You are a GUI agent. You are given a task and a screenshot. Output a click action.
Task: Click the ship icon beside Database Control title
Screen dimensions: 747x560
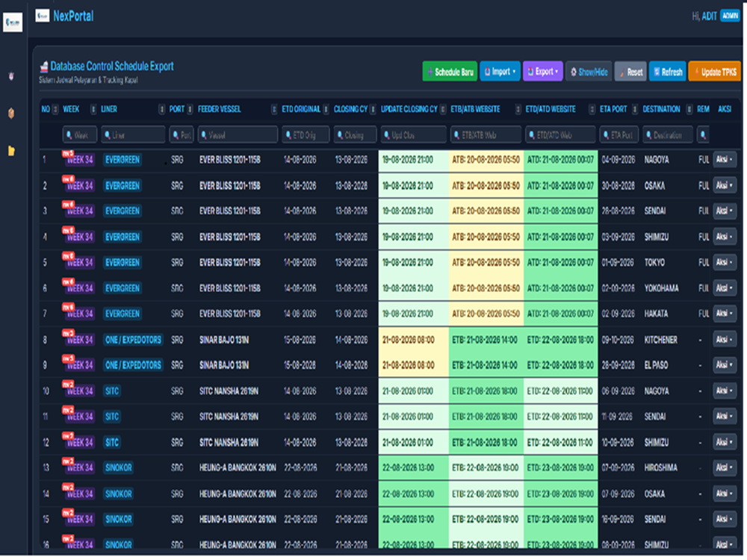tap(44, 66)
